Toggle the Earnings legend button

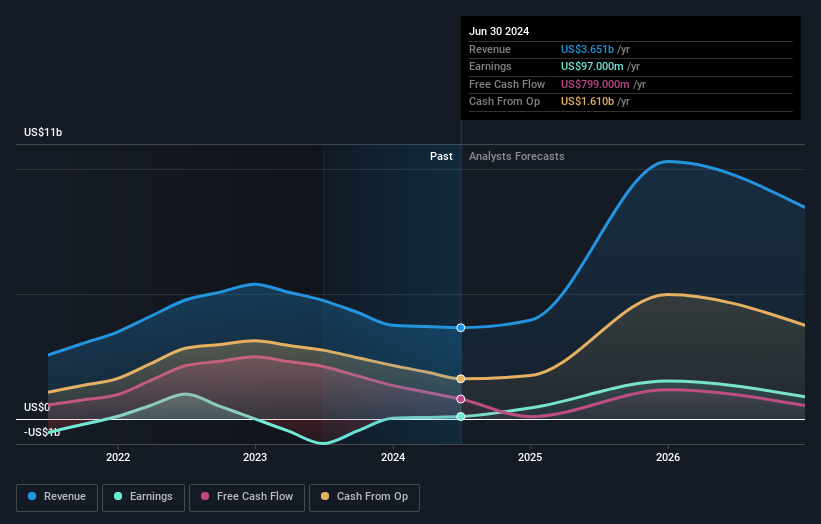click(x=143, y=497)
